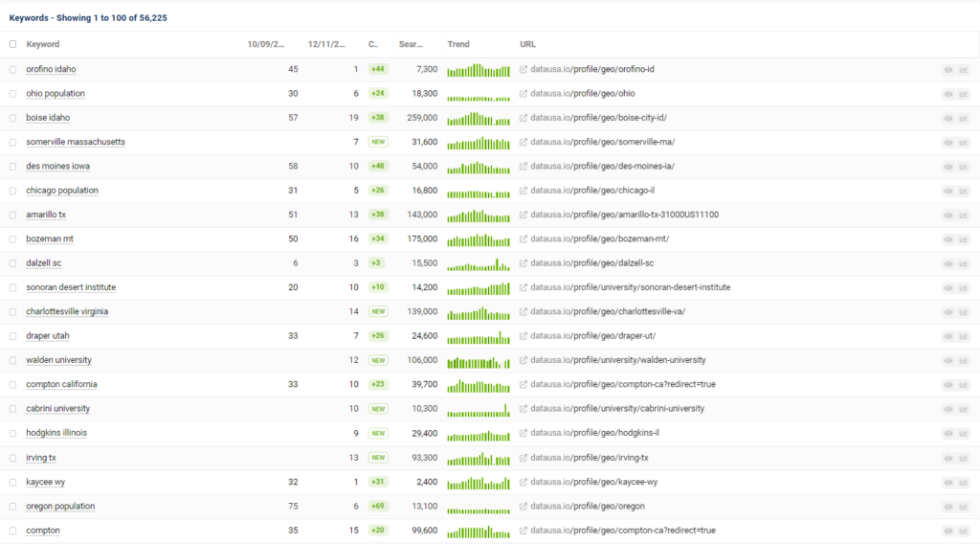Click the trend sparkline for charlottesville virginia
980x544 pixels.
(x=479, y=312)
